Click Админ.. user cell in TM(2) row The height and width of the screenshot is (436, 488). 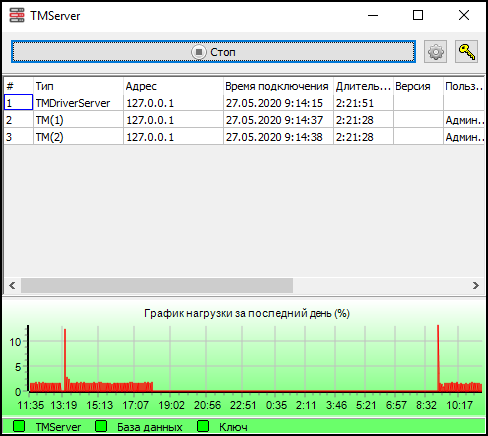pyautogui.click(x=465, y=137)
